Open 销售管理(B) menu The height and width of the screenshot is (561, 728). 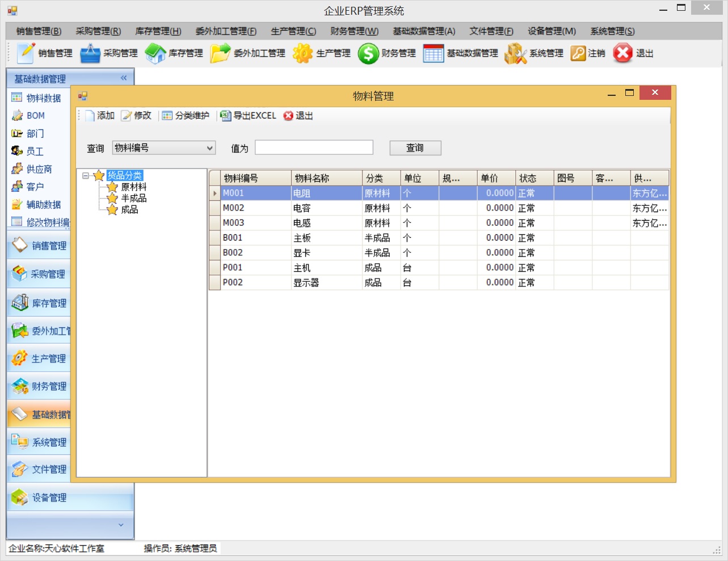(39, 31)
